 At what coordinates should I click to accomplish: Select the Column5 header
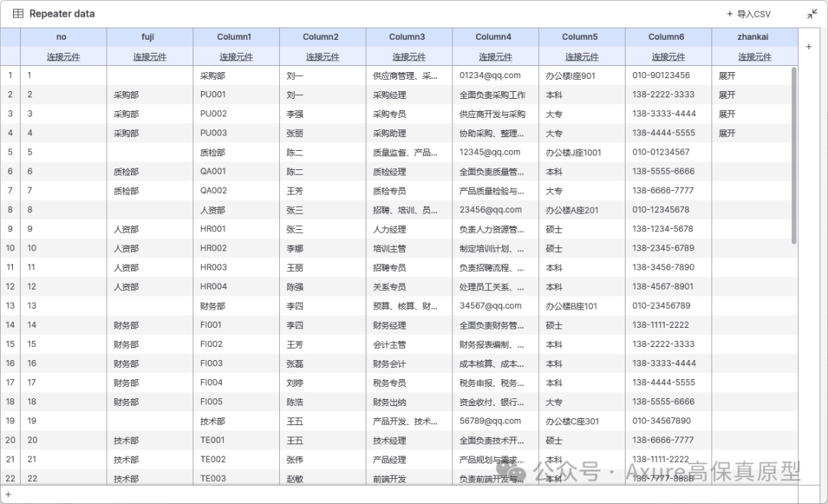(x=582, y=37)
